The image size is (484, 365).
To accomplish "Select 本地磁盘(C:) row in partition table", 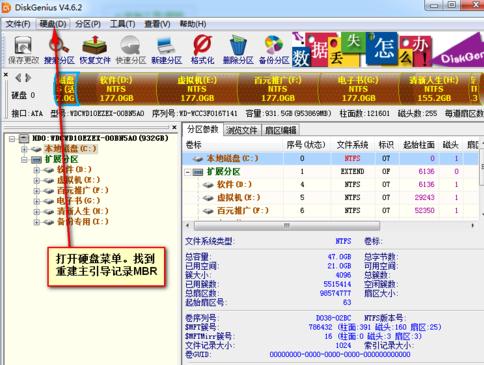I will [x=331, y=158].
